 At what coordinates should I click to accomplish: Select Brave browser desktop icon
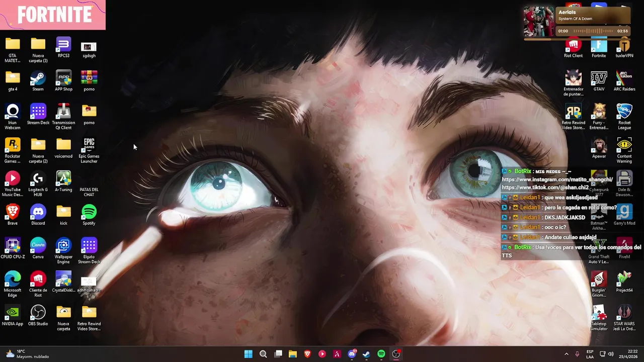click(13, 215)
